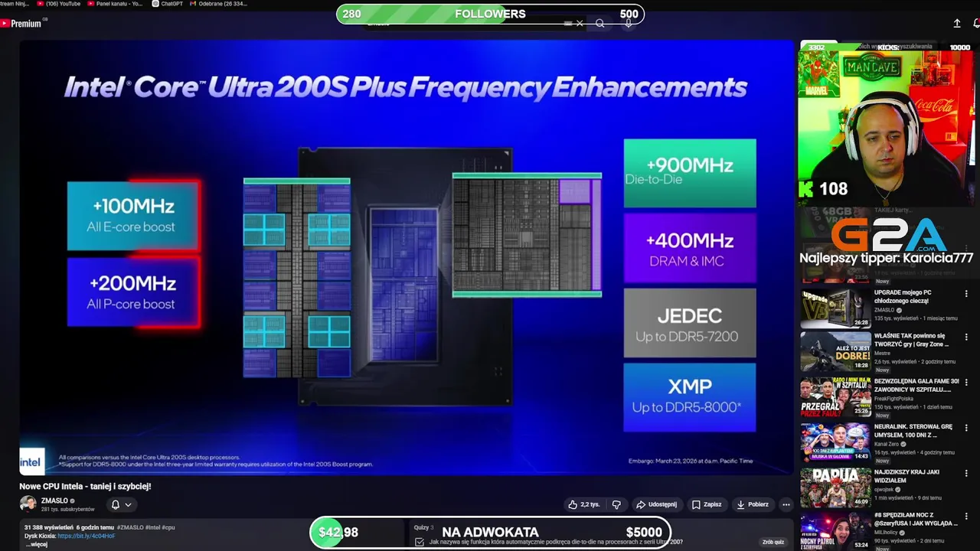Open 'UPGRADE mojego PC' video thumbnail

(x=835, y=308)
